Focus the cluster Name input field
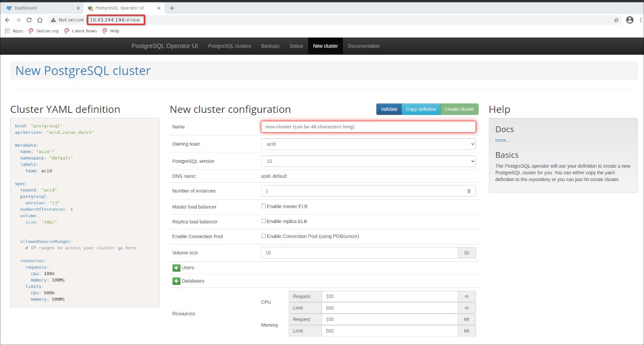 click(x=369, y=127)
